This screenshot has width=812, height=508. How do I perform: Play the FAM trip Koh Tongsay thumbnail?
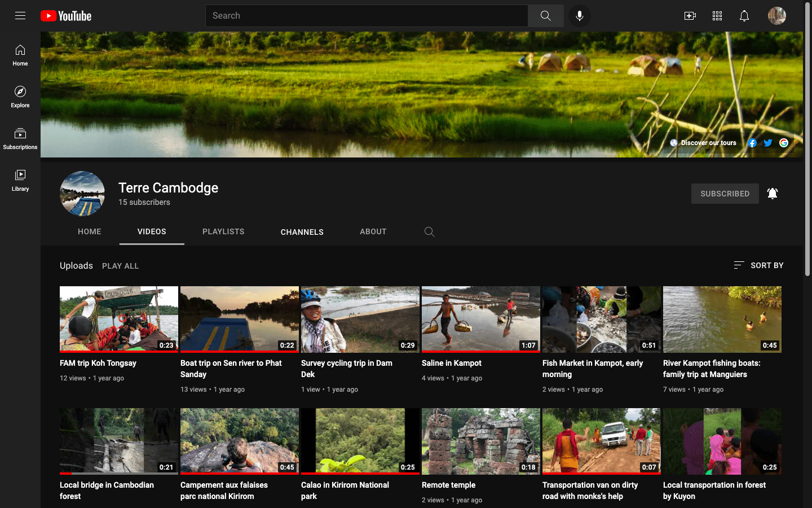click(119, 319)
